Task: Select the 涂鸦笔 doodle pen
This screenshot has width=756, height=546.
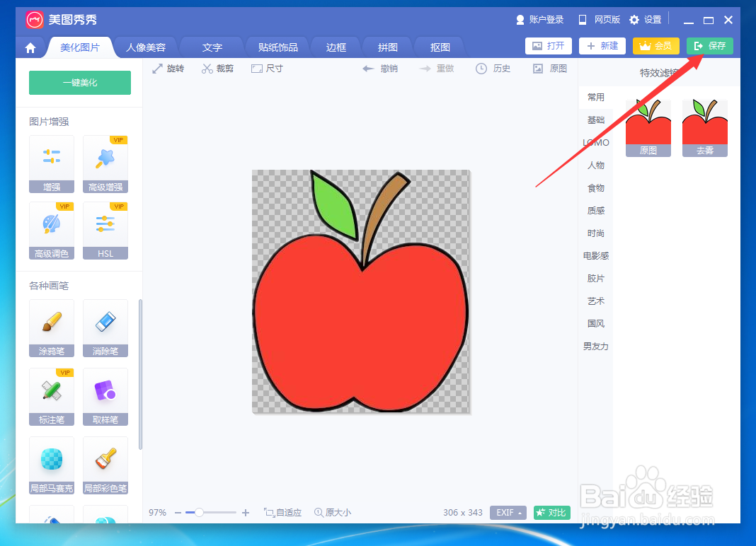Action: tap(51, 328)
